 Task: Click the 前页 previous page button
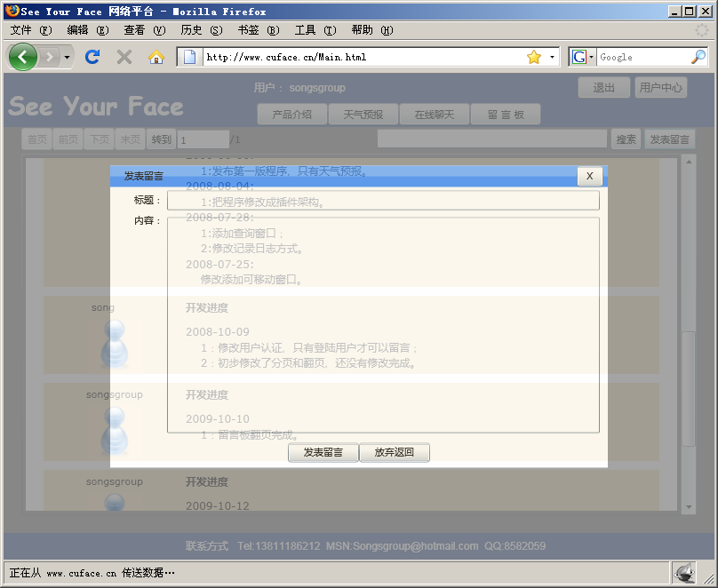pos(68,139)
